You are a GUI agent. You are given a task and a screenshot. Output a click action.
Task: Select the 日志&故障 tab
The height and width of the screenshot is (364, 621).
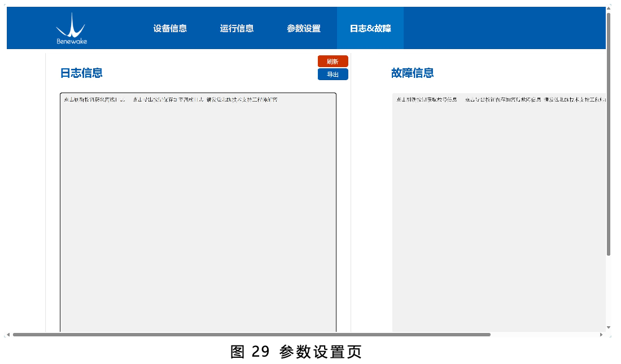click(370, 28)
